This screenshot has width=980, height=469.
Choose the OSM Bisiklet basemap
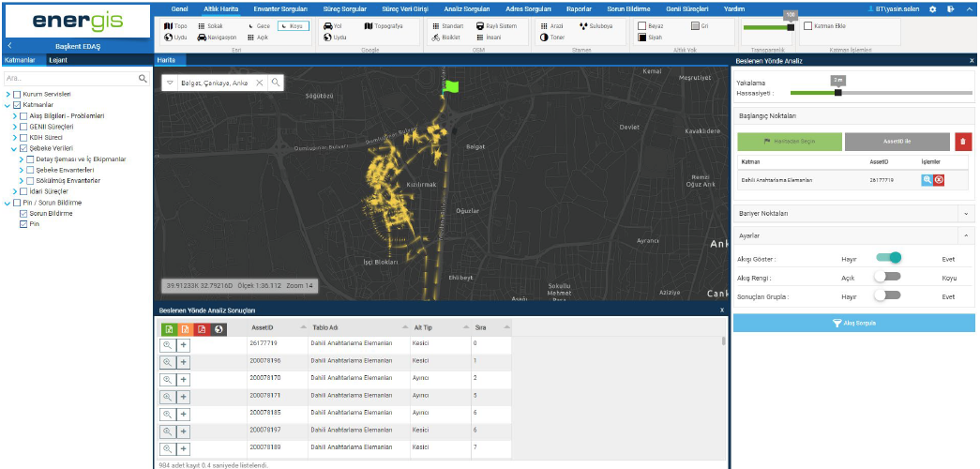(x=445, y=38)
